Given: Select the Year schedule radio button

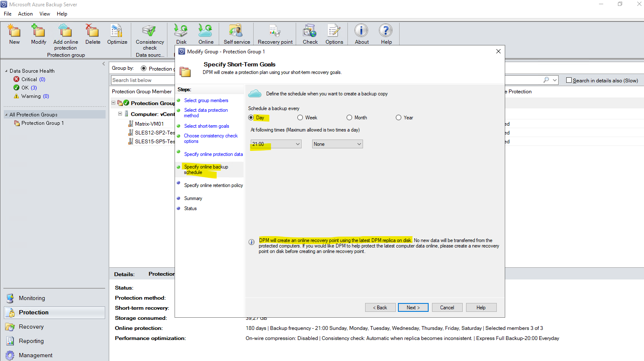Looking at the screenshot, I should pos(398,118).
